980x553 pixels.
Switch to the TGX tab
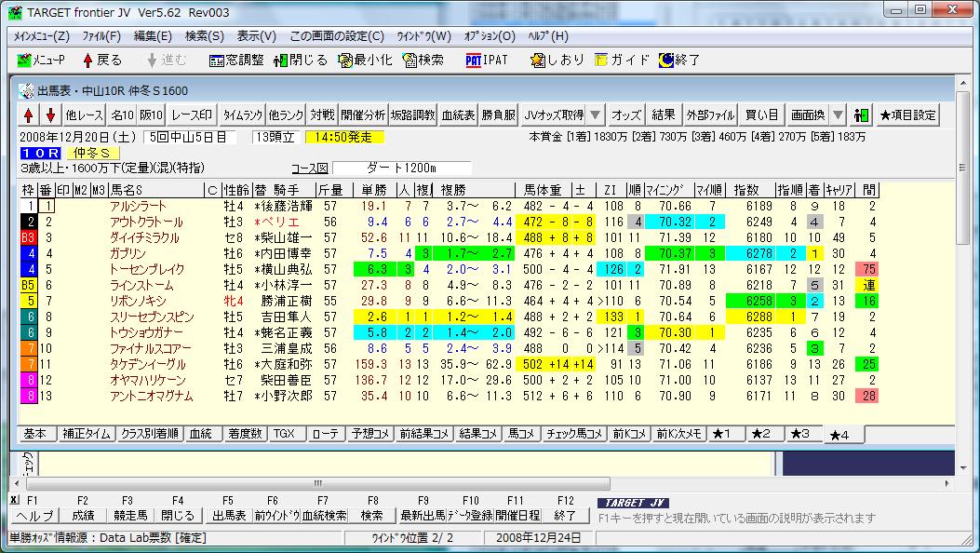285,434
